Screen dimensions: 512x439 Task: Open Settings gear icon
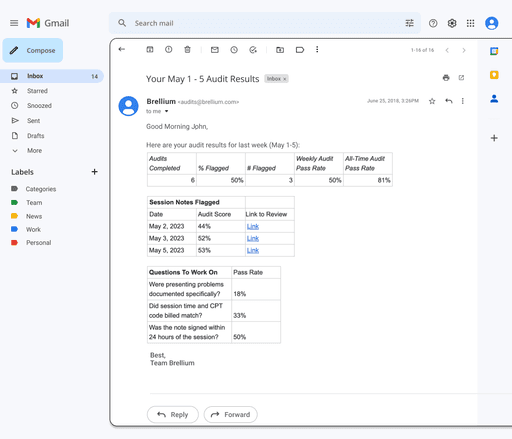point(452,23)
